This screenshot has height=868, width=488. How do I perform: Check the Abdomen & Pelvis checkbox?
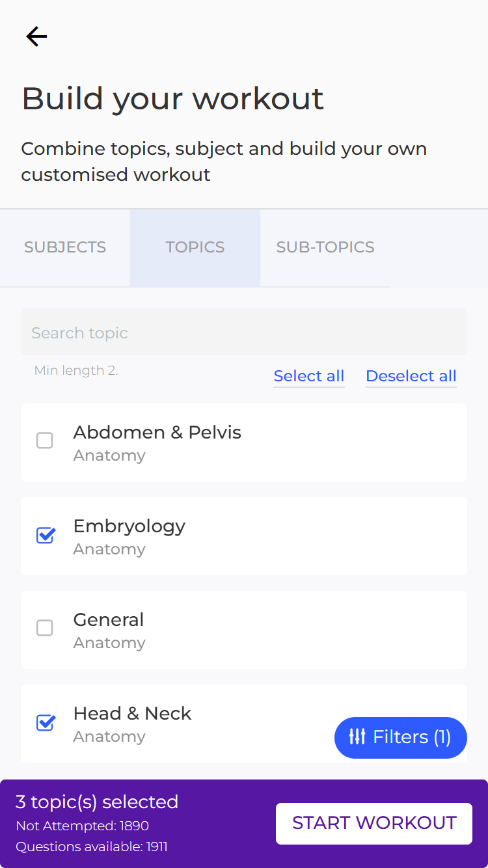[x=45, y=441]
